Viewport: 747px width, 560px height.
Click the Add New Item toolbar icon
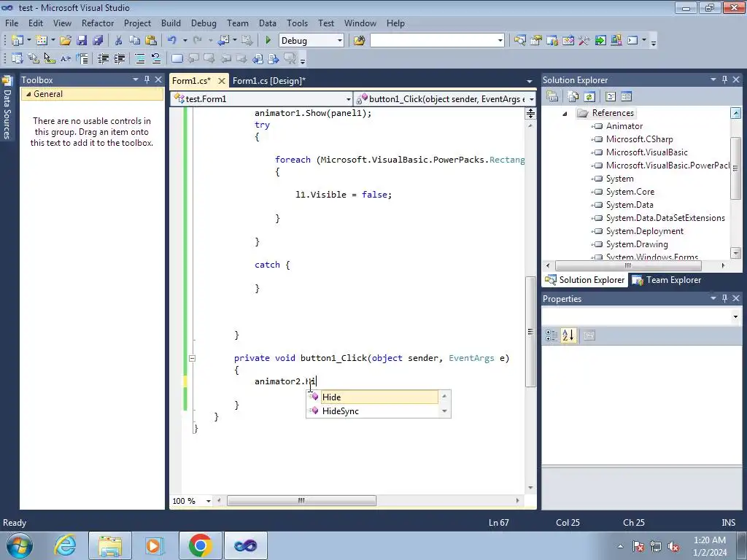42,41
